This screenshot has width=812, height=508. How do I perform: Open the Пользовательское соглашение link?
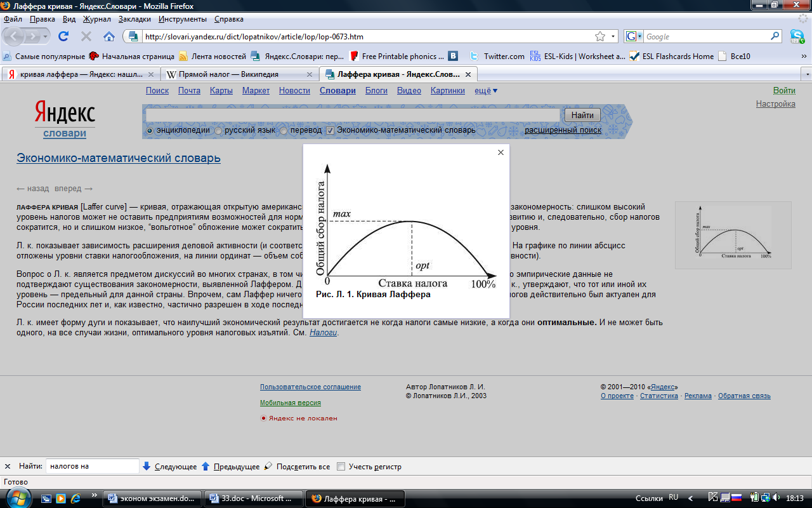tap(310, 387)
